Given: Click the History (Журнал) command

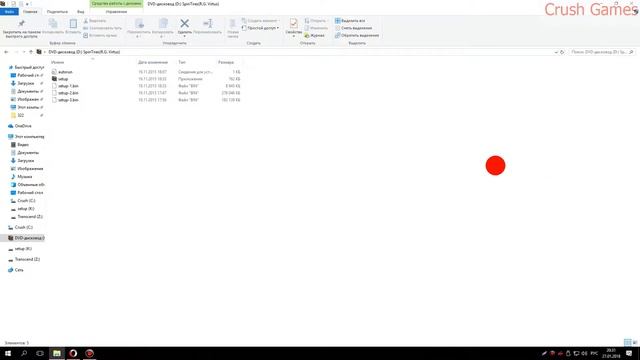Looking at the screenshot, I should pyautogui.click(x=314, y=36).
